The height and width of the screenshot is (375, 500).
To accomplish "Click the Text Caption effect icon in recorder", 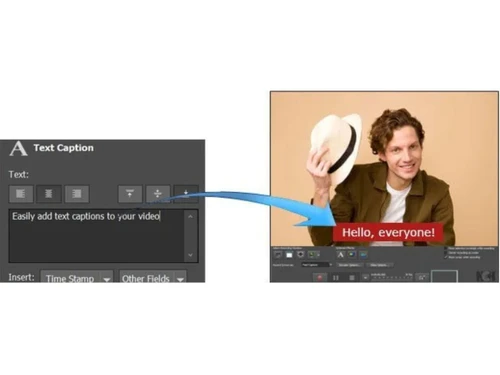I will (x=340, y=255).
